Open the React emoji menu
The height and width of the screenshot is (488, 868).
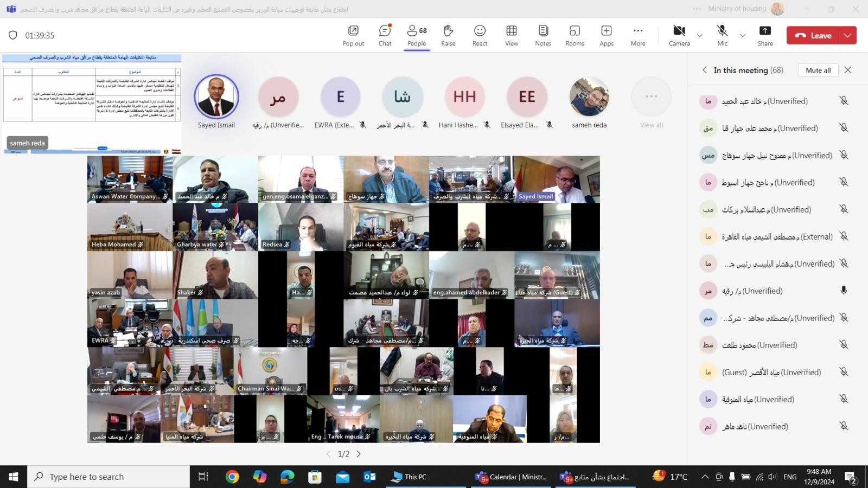pos(480,35)
